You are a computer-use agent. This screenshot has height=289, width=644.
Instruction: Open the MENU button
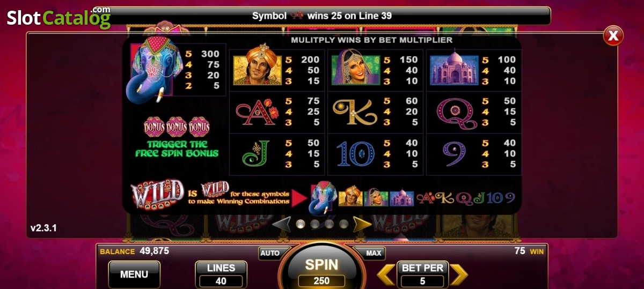point(134,274)
